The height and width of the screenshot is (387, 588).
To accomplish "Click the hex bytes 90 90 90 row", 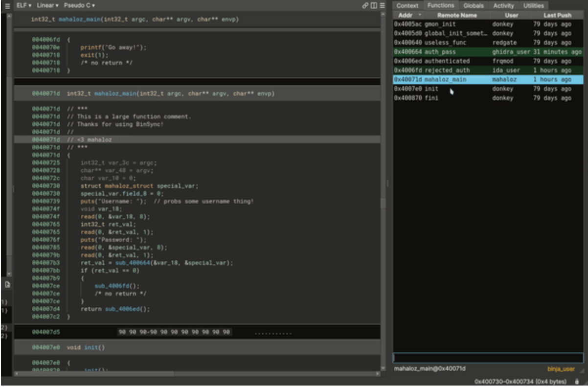I will pos(175,332).
